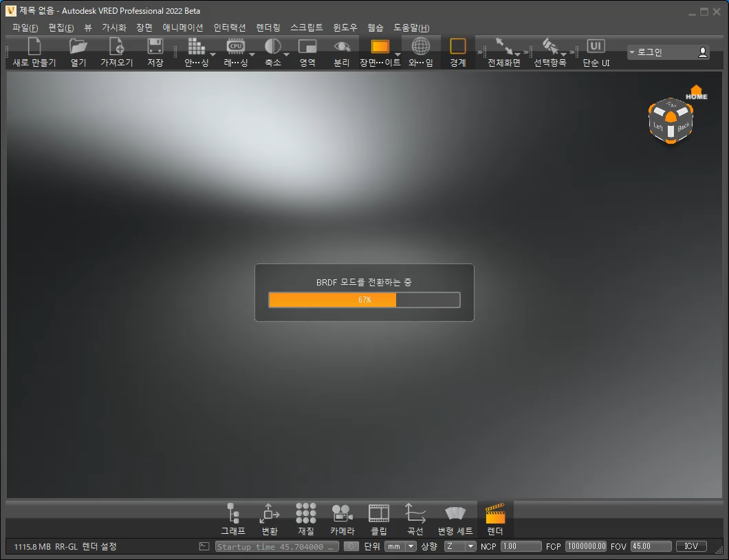This screenshot has width=729, height=560.
Task: Click the ICV button in the status bar
Action: 690,546
